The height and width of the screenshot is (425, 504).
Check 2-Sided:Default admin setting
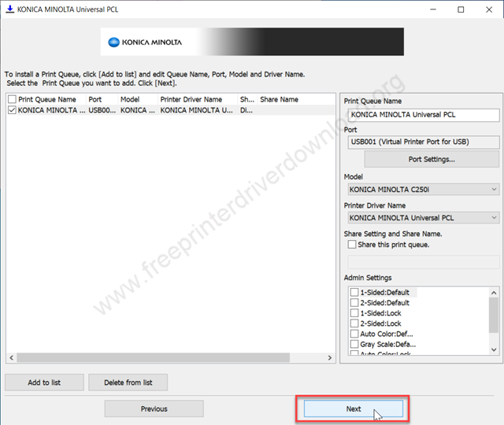(x=354, y=302)
